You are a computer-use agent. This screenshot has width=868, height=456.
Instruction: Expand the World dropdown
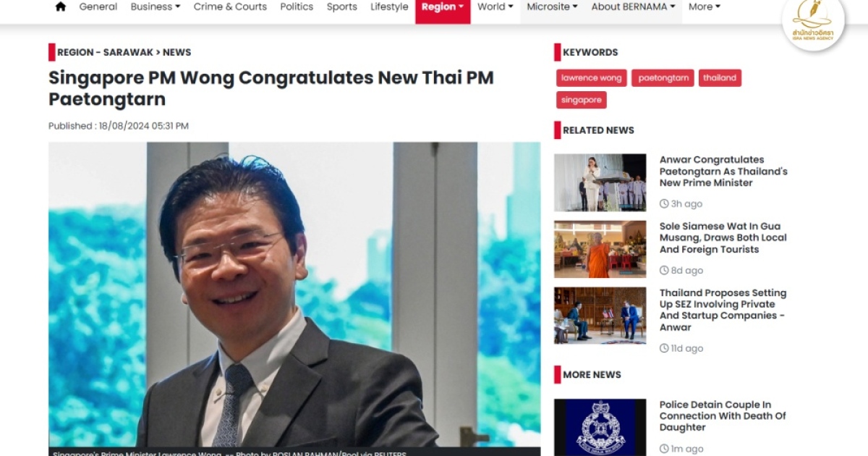[495, 7]
